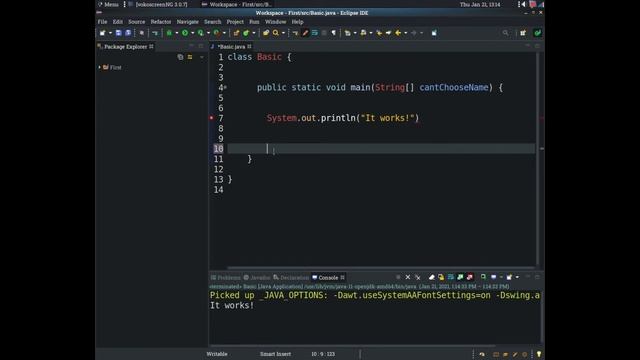Viewport: 640px width, 360px height.
Task: Open the Help menu
Action: point(298,22)
